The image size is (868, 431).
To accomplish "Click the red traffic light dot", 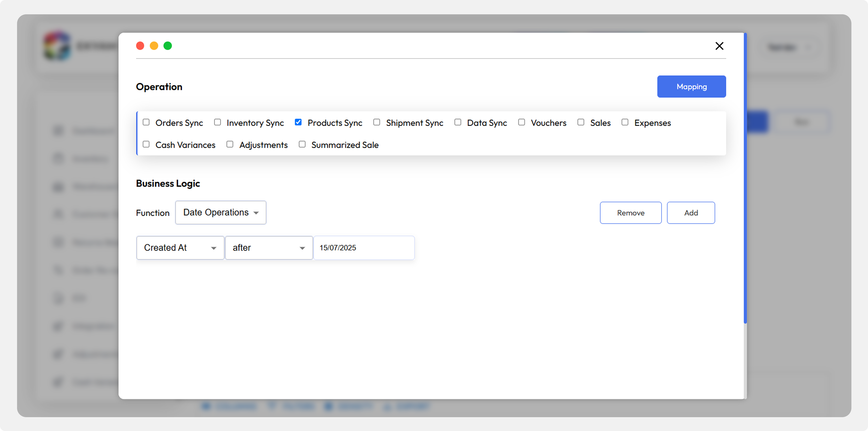I will tap(140, 46).
